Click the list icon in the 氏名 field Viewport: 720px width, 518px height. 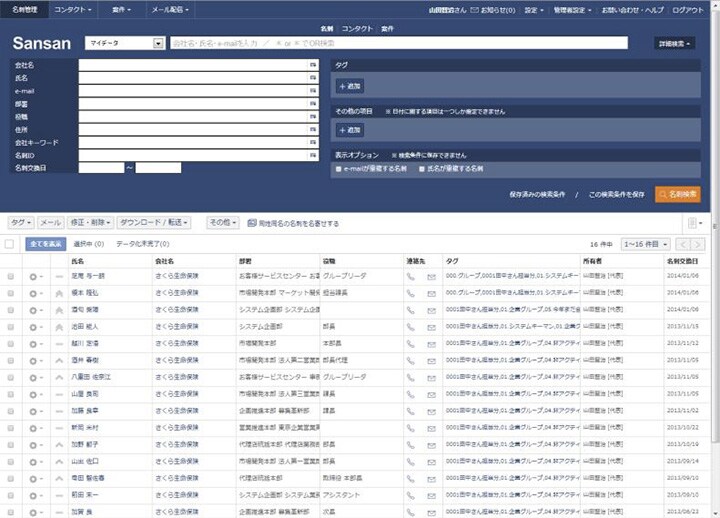(313, 78)
